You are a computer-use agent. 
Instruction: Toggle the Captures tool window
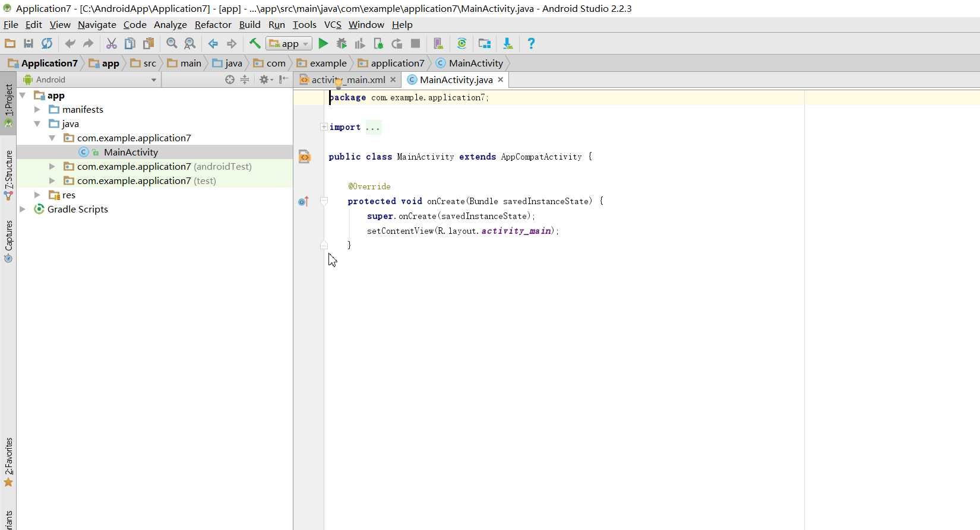click(x=8, y=242)
